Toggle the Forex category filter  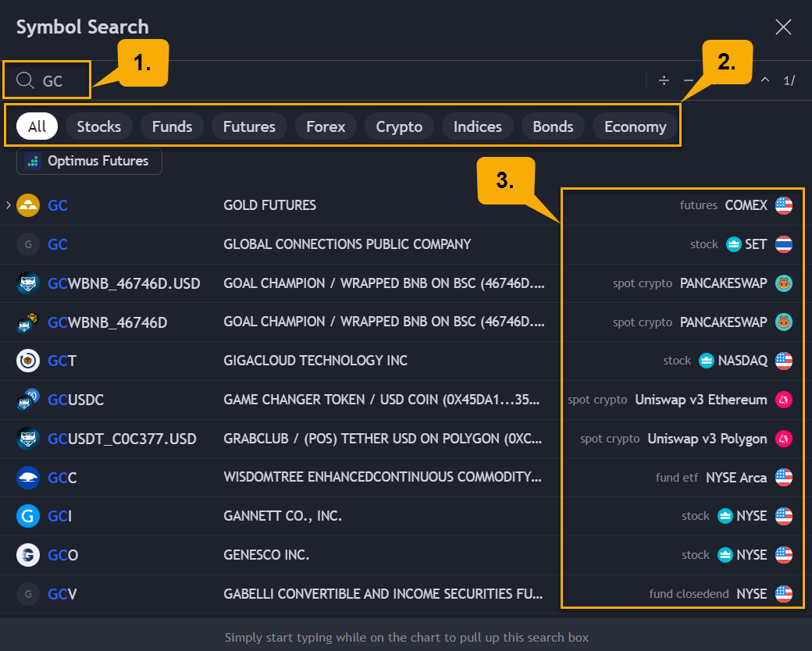(x=325, y=126)
